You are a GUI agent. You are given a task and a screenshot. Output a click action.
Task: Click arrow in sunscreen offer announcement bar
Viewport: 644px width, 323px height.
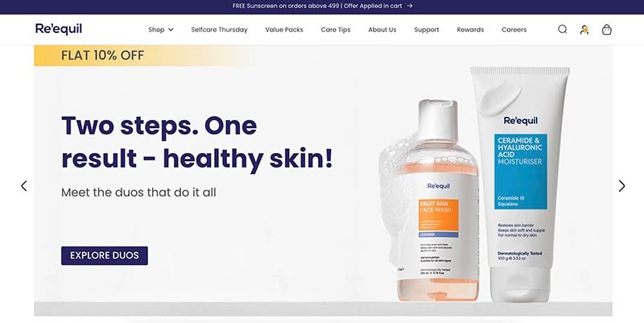pos(410,6)
